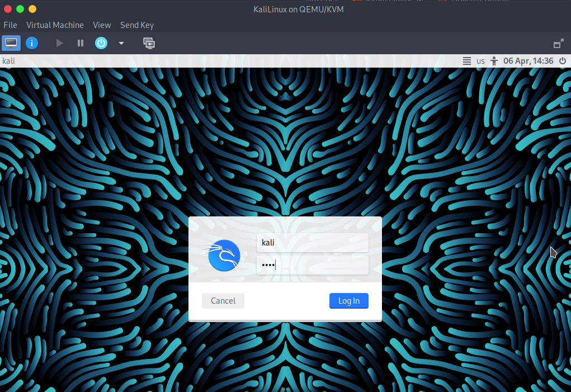Open the accessibility menu icon
This screenshot has width=571, height=392.
pos(494,61)
